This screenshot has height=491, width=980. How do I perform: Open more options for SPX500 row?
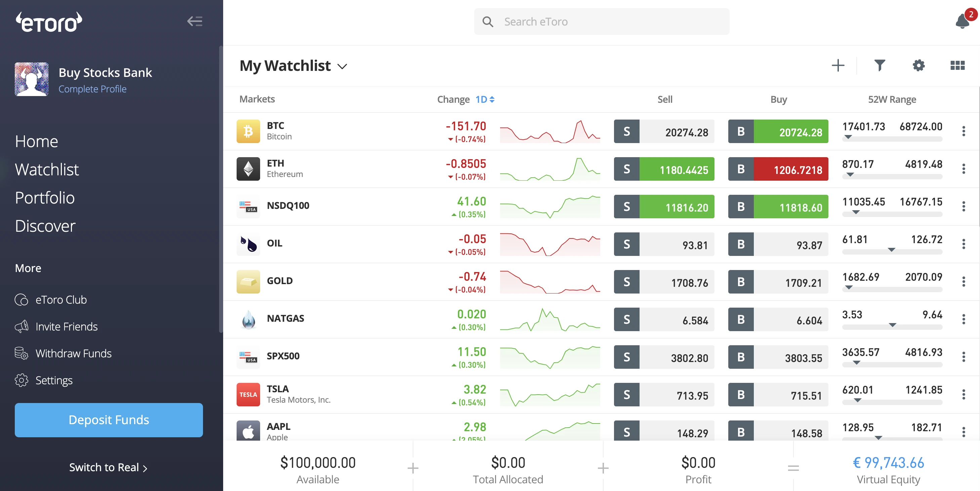tap(963, 357)
